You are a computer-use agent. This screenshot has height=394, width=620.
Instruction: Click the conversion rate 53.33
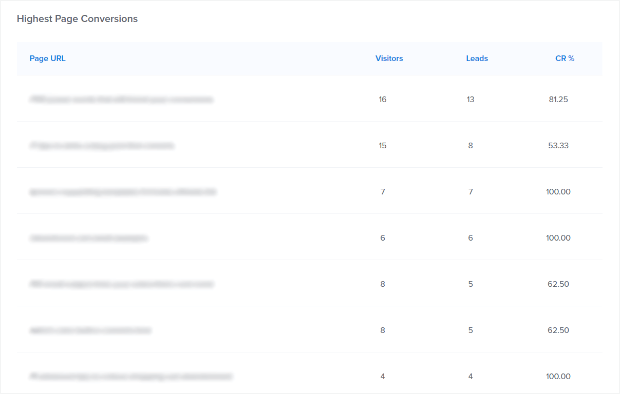pos(558,146)
